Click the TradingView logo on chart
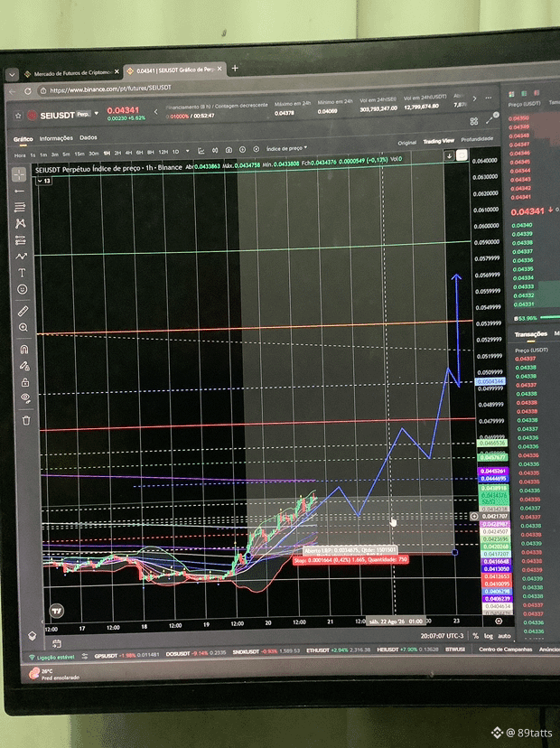The image size is (560, 748). pos(57,611)
